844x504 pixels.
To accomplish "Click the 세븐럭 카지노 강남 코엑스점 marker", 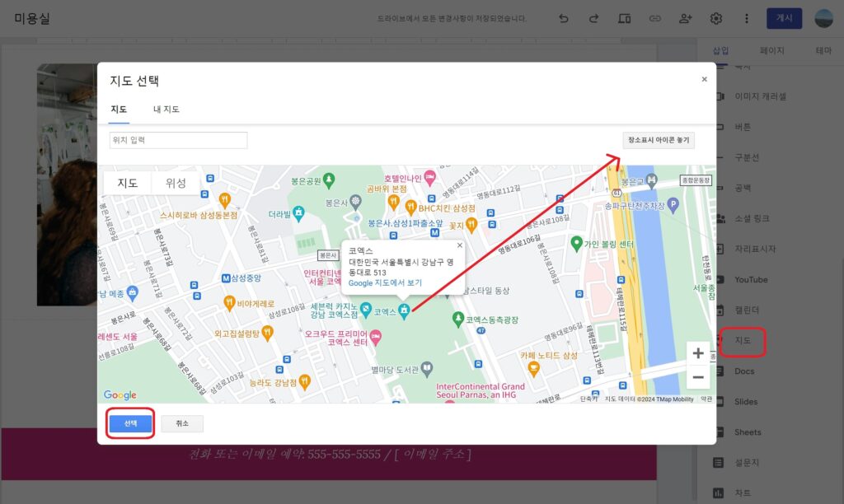I will click(366, 310).
